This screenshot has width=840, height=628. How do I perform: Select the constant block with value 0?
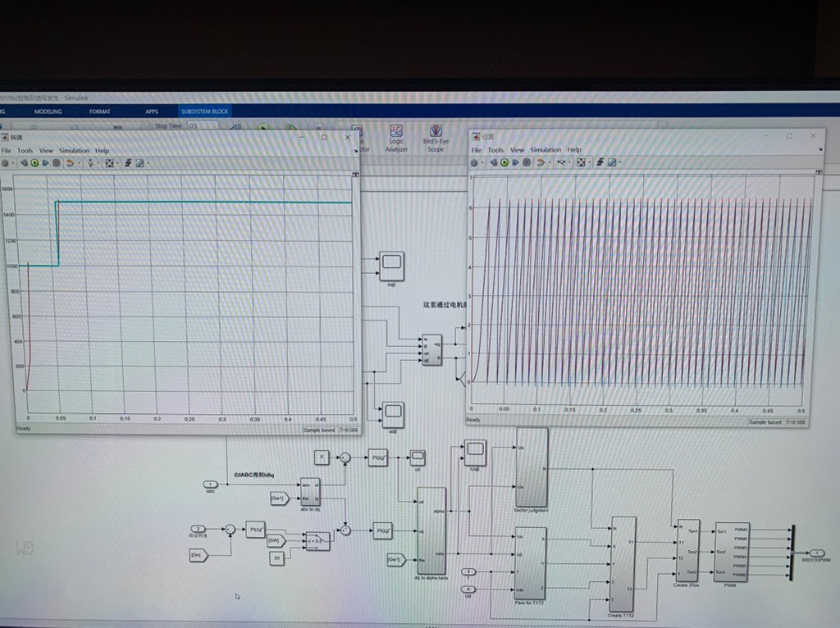(x=322, y=457)
